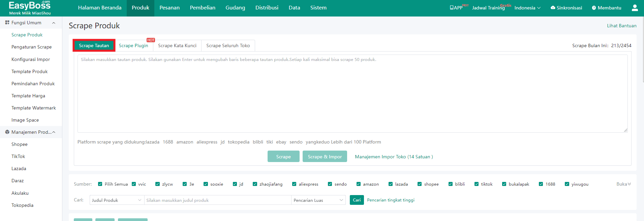The width and height of the screenshot is (644, 221).
Task: Uncheck the 1688 source checkbox
Action: 541,184
